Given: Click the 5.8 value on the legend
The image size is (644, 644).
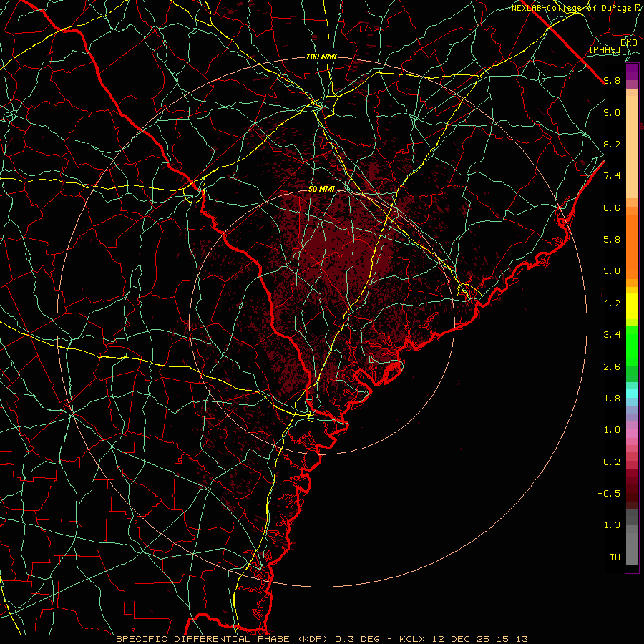Looking at the screenshot, I should pos(612,240).
